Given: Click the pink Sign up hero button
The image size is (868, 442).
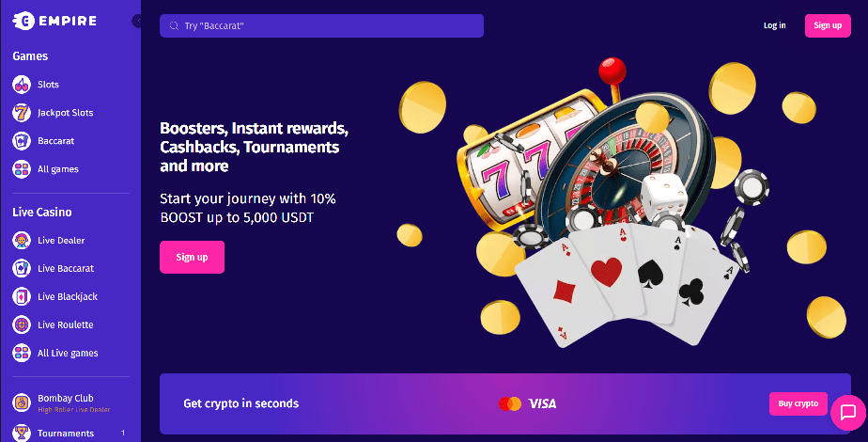Looking at the screenshot, I should (192, 257).
